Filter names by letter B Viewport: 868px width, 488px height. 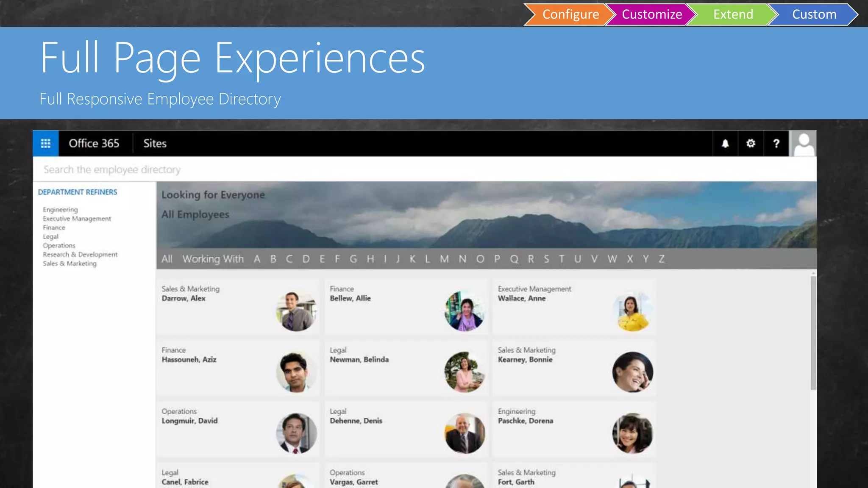[273, 259]
